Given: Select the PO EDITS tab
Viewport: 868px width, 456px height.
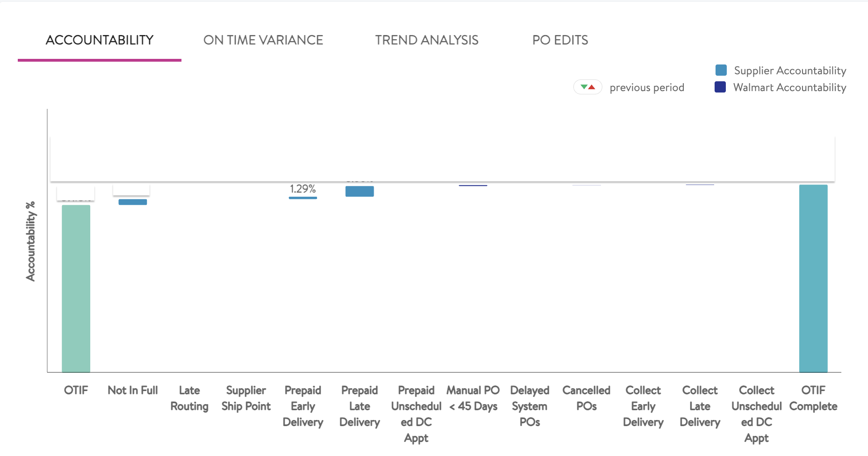Looking at the screenshot, I should point(560,40).
